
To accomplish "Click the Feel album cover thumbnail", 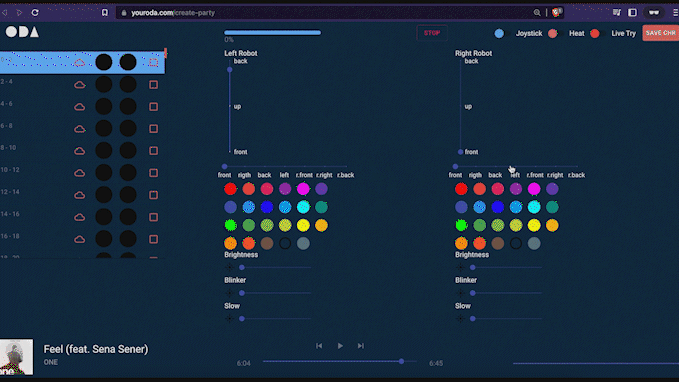I will 16,357.
